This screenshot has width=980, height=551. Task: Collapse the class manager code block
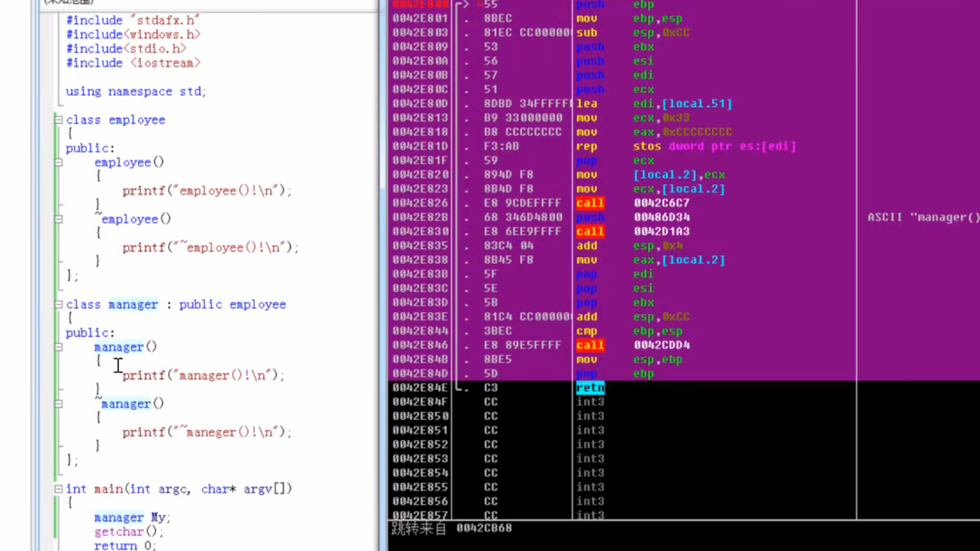tap(59, 305)
